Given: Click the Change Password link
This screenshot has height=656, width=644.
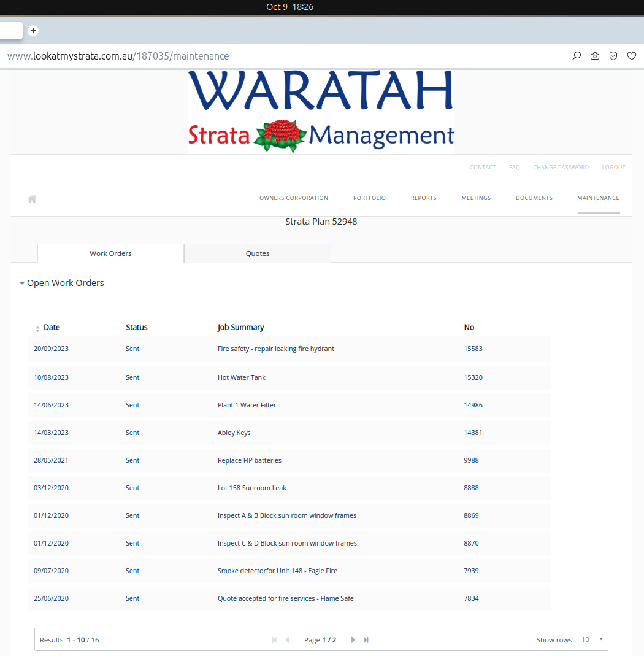Looking at the screenshot, I should [561, 168].
